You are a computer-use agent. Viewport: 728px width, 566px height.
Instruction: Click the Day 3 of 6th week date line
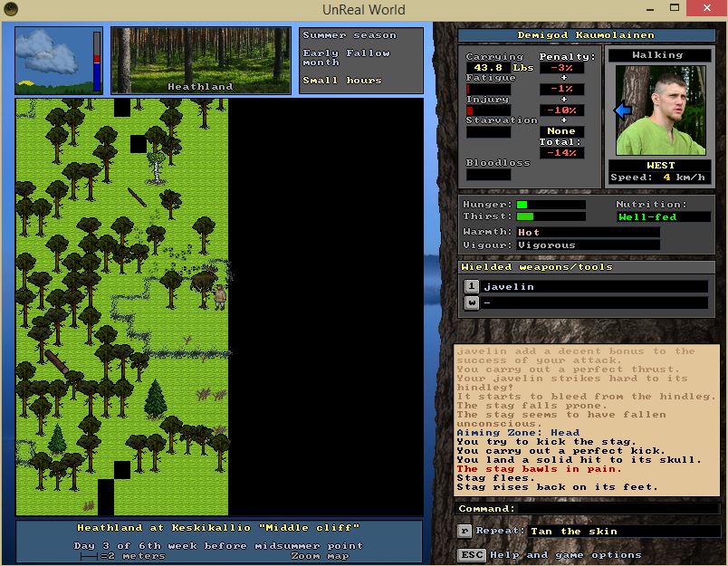pyautogui.click(x=218, y=545)
